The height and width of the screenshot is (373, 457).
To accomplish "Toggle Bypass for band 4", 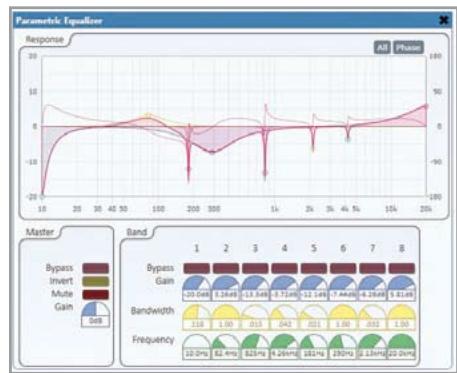I will (285, 268).
